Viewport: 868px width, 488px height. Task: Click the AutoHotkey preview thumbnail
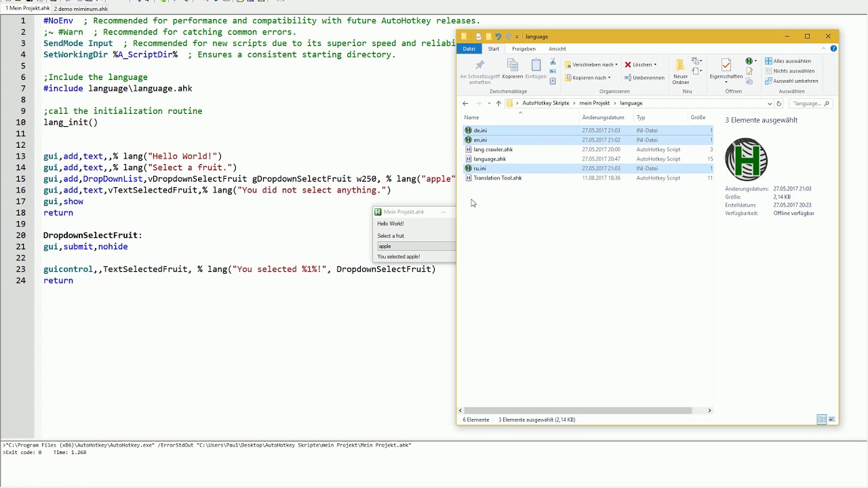pyautogui.click(x=746, y=159)
